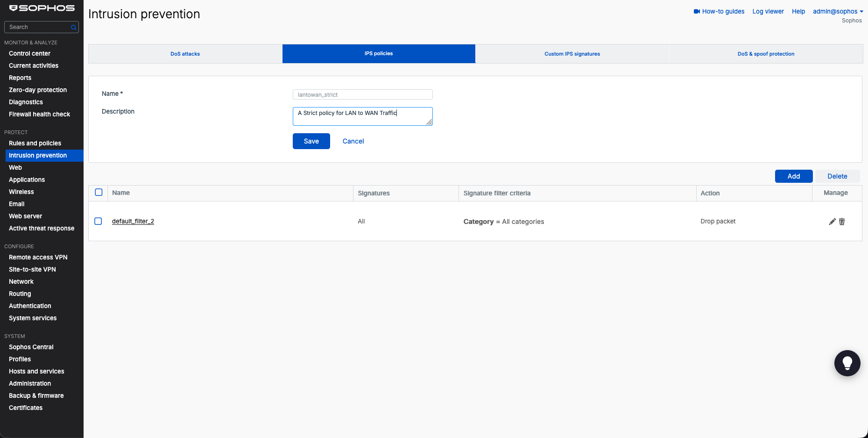Open Applications menu item
The width and height of the screenshot is (868, 438).
(27, 180)
